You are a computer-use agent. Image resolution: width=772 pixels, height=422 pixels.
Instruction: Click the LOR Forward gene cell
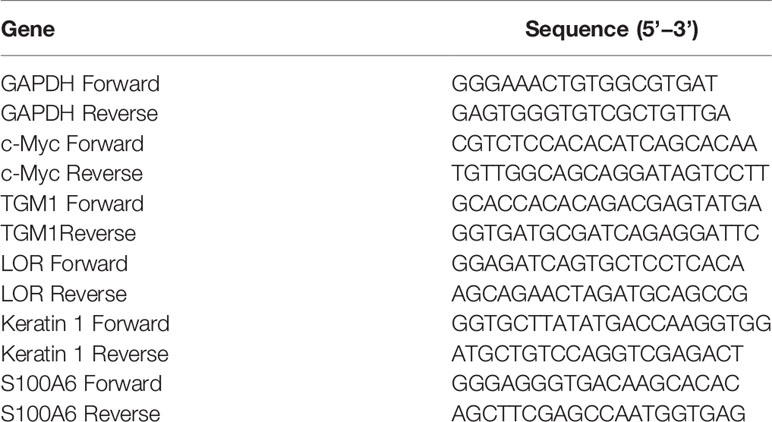click(x=64, y=264)
